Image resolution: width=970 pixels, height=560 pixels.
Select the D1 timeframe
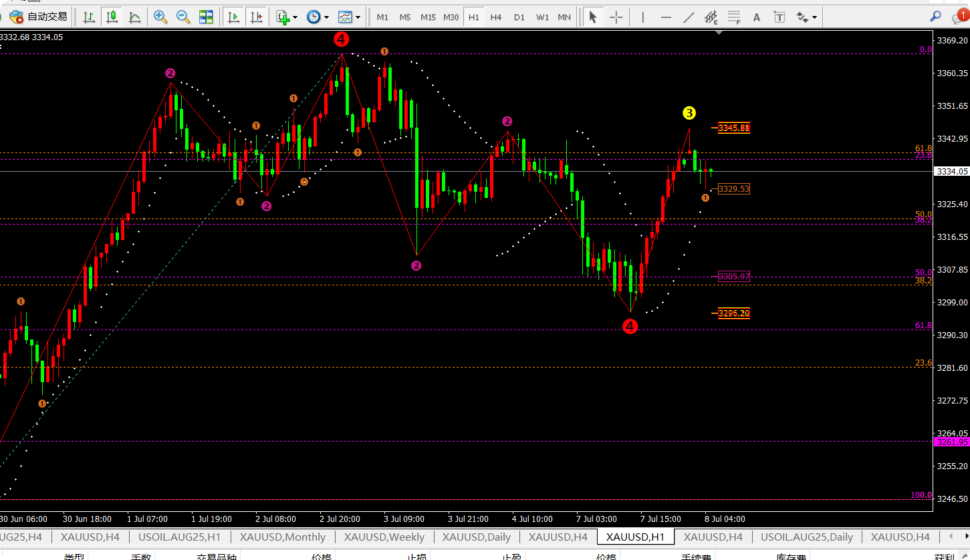[519, 17]
